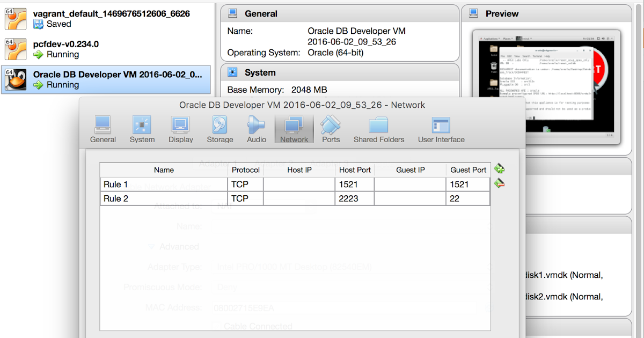Click the Preview section header
Screen dimensions: 644x338
[x=547, y=13]
